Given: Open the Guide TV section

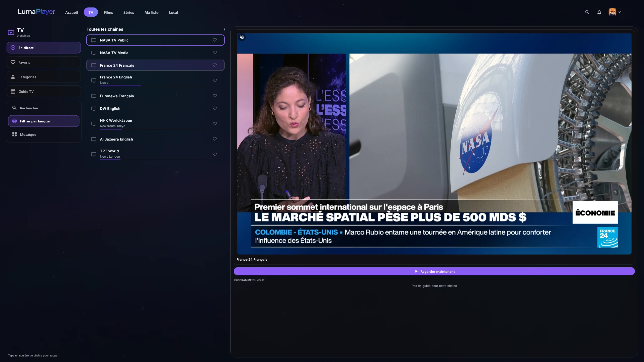Looking at the screenshot, I should (44, 91).
